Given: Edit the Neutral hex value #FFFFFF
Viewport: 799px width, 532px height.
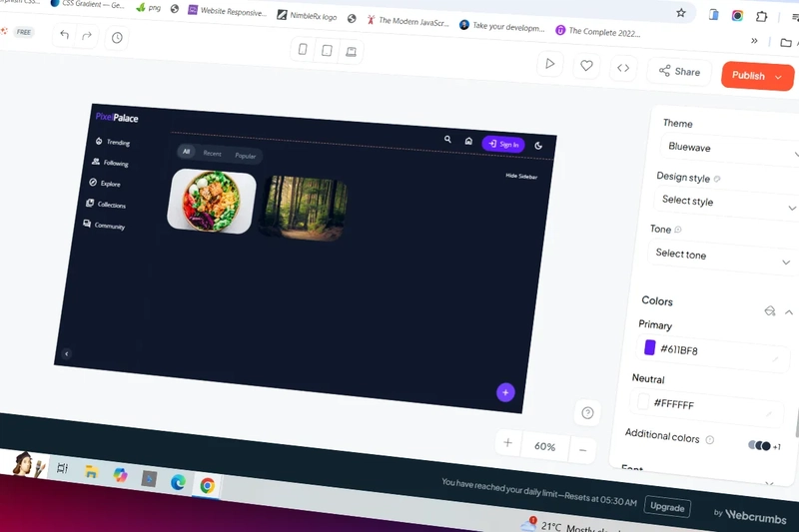Looking at the screenshot, I should point(673,403).
